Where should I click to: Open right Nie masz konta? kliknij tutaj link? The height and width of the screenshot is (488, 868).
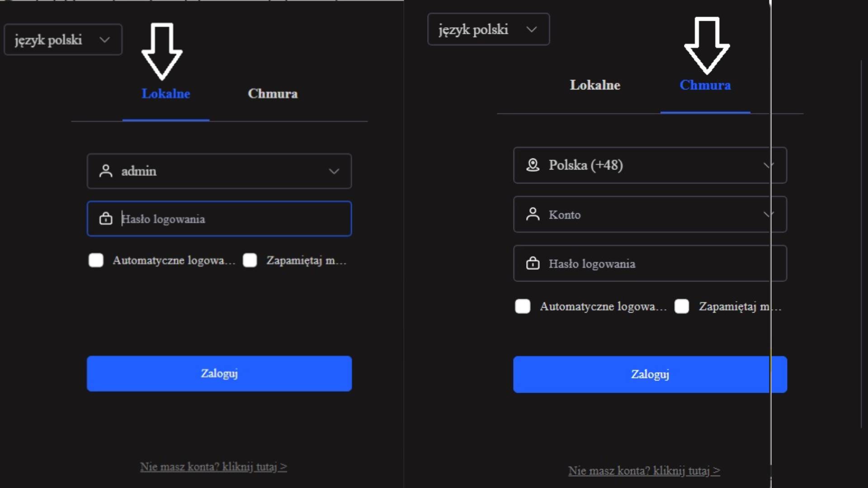(x=644, y=471)
